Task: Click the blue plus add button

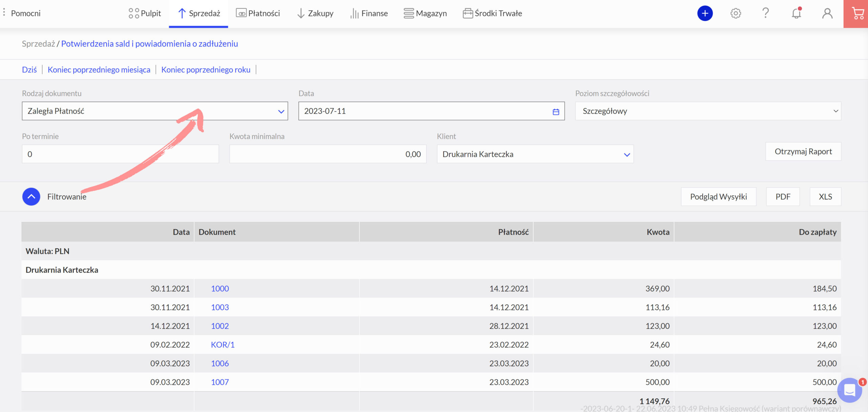Action: click(x=705, y=13)
